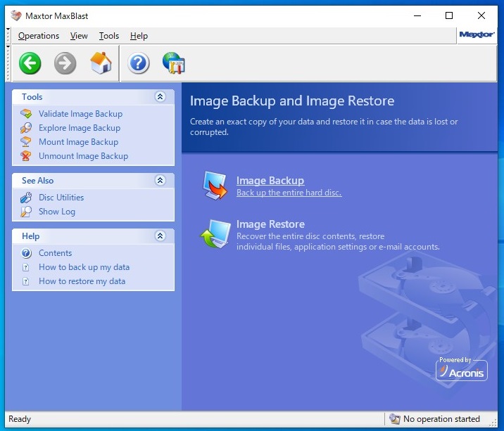Collapse the See Also panel
Image resolution: width=504 pixels, height=431 pixels.
[x=160, y=180]
